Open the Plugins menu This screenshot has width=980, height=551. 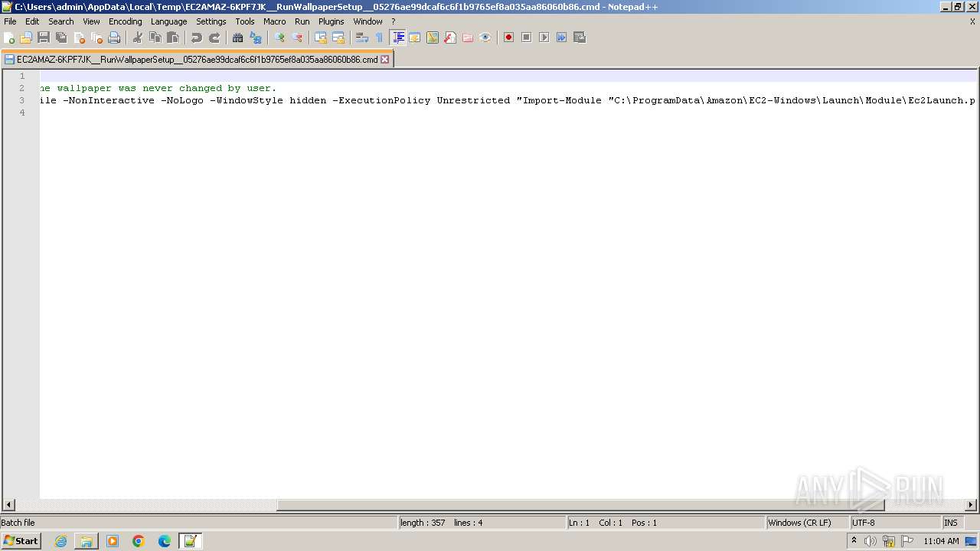(332, 21)
